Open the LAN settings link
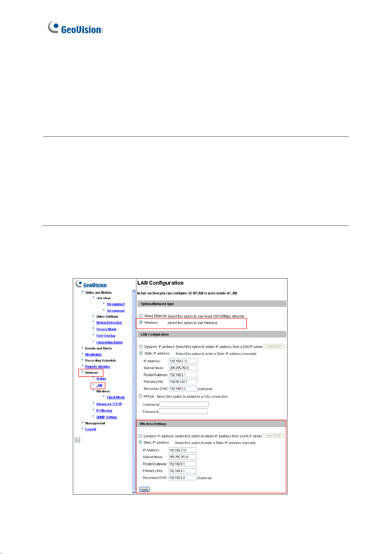The height and width of the screenshot is (554, 392). click(x=99, y=385)
